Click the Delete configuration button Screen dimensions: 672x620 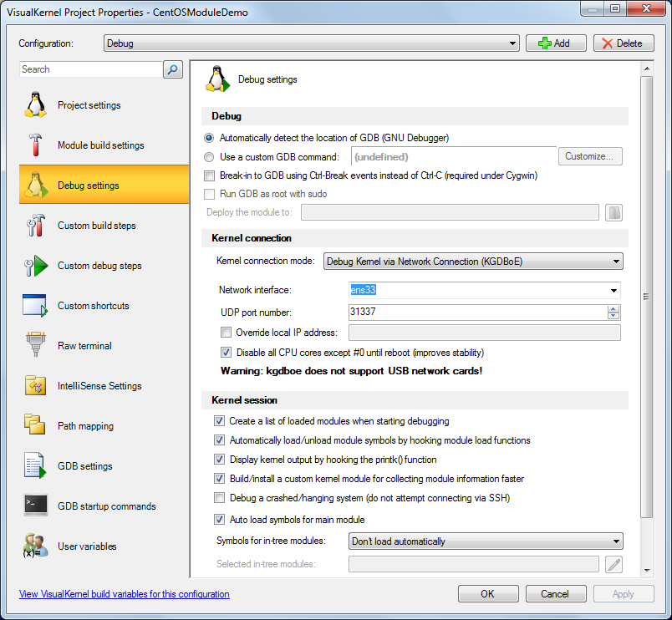pyautogui.click(x=624, y=43)
